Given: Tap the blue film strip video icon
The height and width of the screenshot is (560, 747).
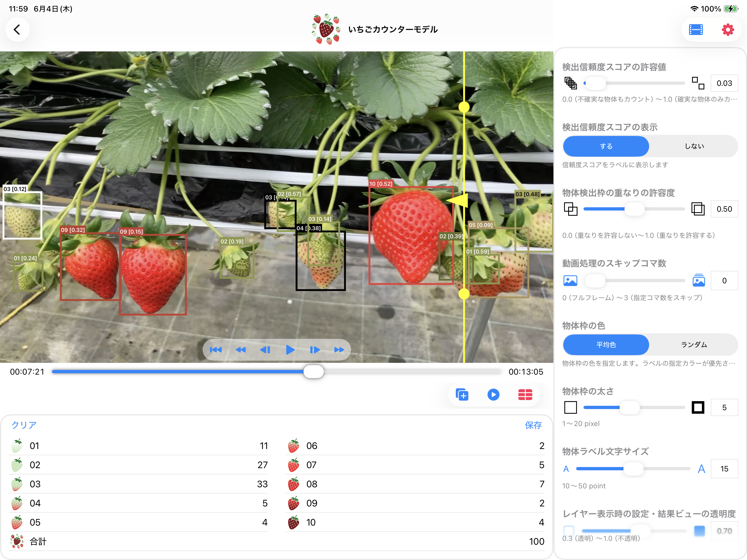Looking at the screenshot, I should coord(696,30).
